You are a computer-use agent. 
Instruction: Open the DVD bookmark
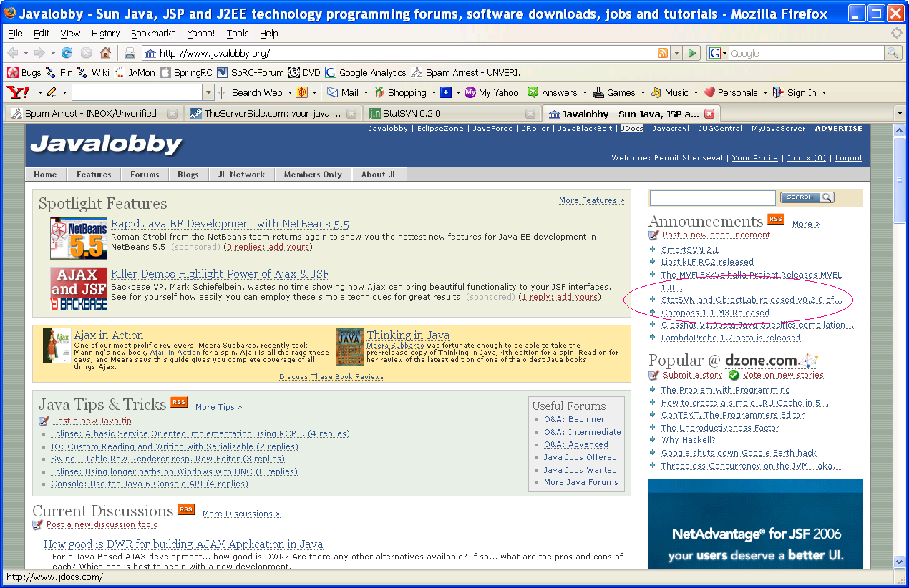tap(304, 72)
